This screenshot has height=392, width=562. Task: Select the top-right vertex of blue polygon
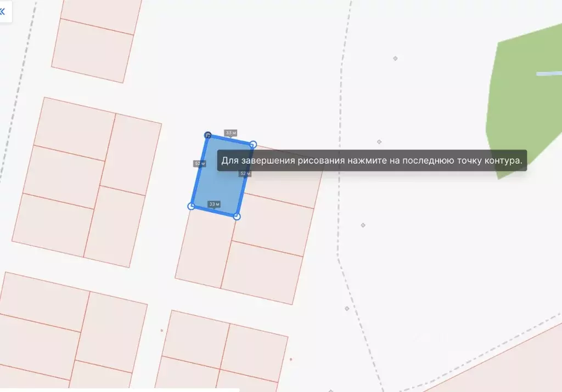click(253, 145)
